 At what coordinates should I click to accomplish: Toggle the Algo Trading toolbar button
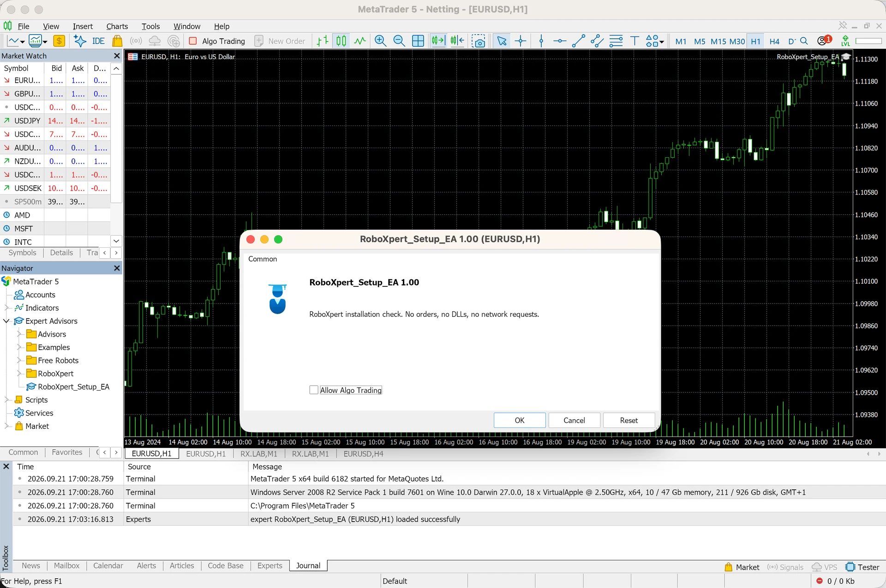pos(217,41)
